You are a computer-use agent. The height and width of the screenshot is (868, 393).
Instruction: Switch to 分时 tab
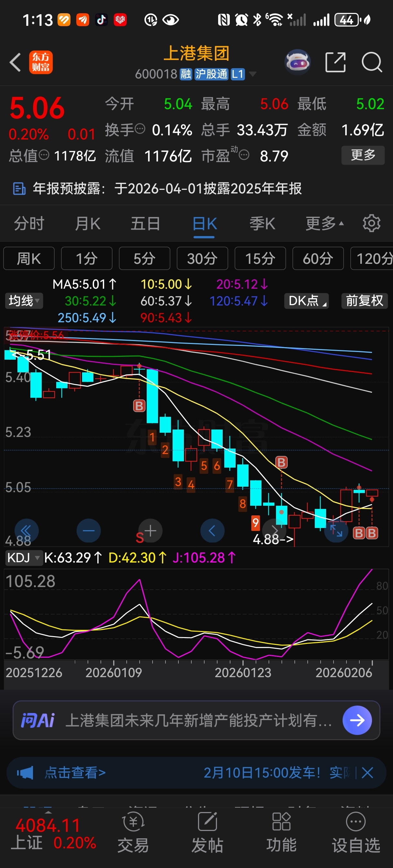click(x=29, y=223)
